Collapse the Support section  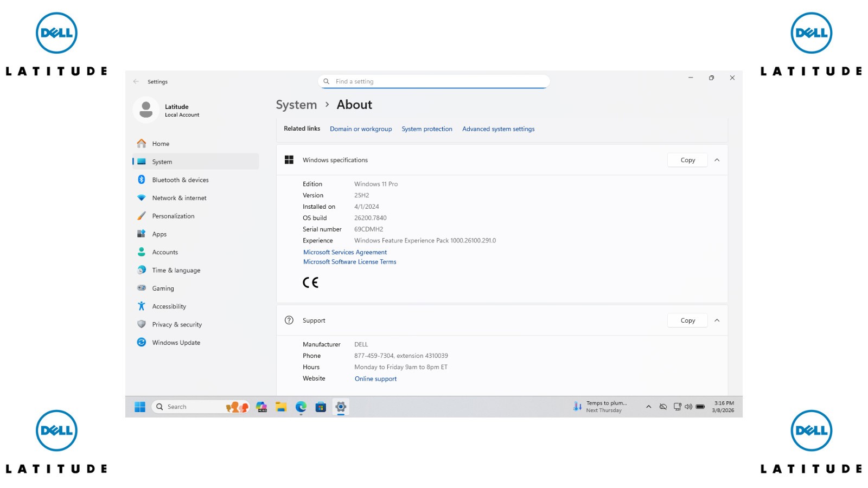point(717,320)
